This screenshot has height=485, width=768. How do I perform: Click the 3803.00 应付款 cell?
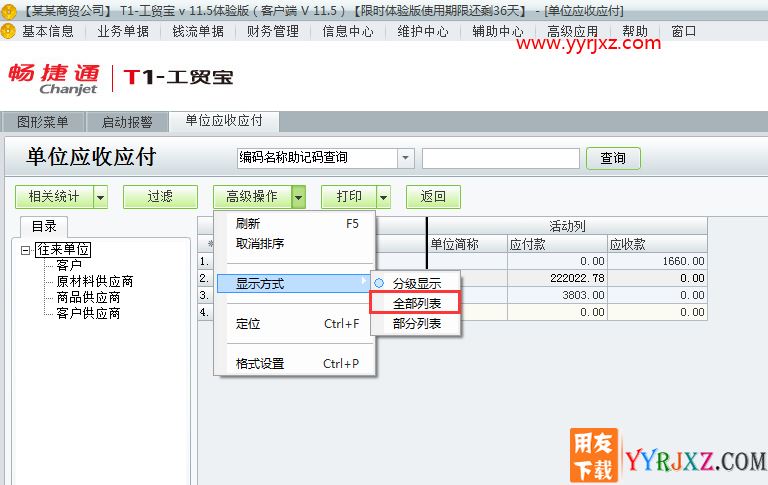tap(557, 295)
